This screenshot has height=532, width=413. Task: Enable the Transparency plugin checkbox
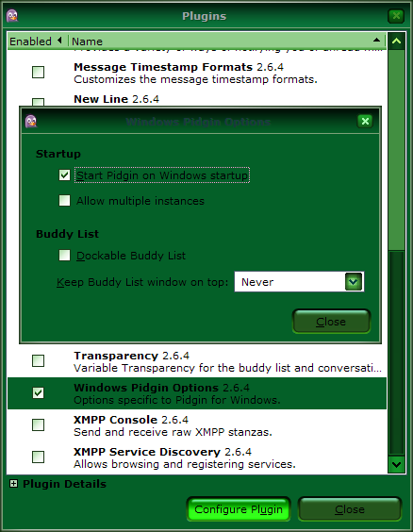[38, 360]
